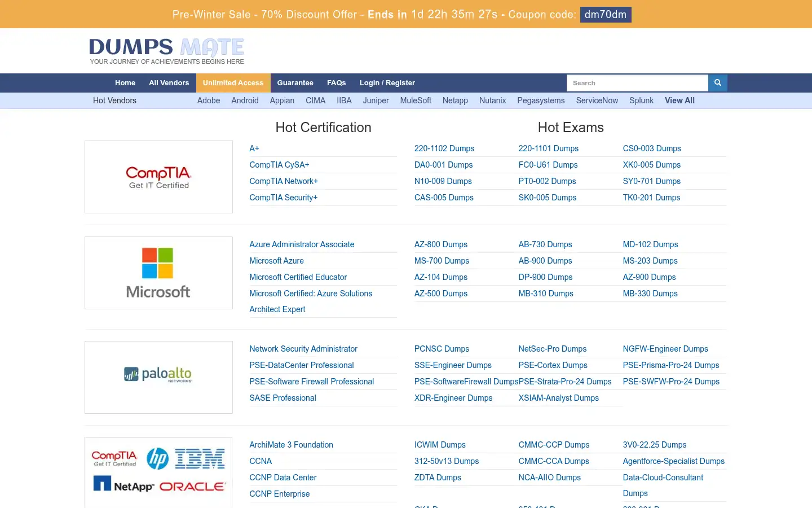This screenshot has height=508, width=812.
Task: Open 220-1102 Dumps exam
Action: pos(444,148)
